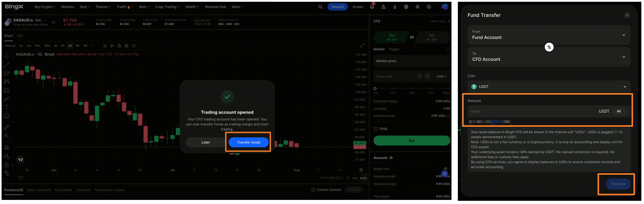The height and width of the screenshot is (204, 644).
Task: Open the language globe icon
Action: [x=406, y=7]
